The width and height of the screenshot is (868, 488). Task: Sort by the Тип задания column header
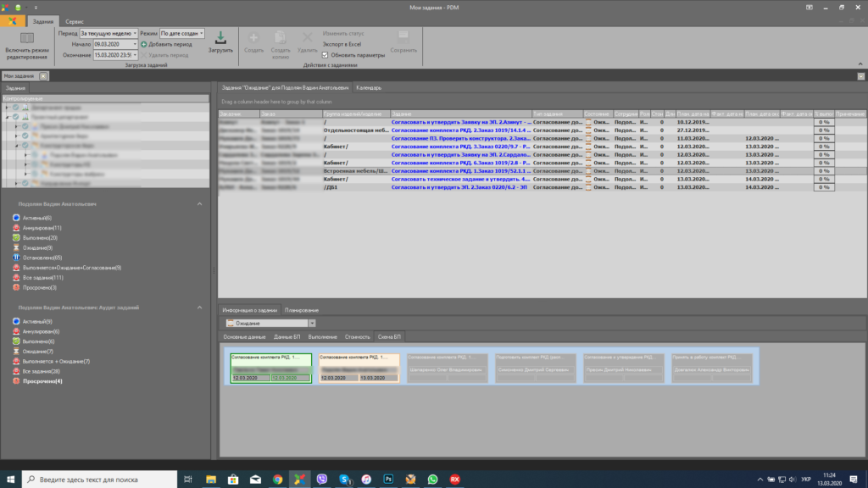coord(558,114)
